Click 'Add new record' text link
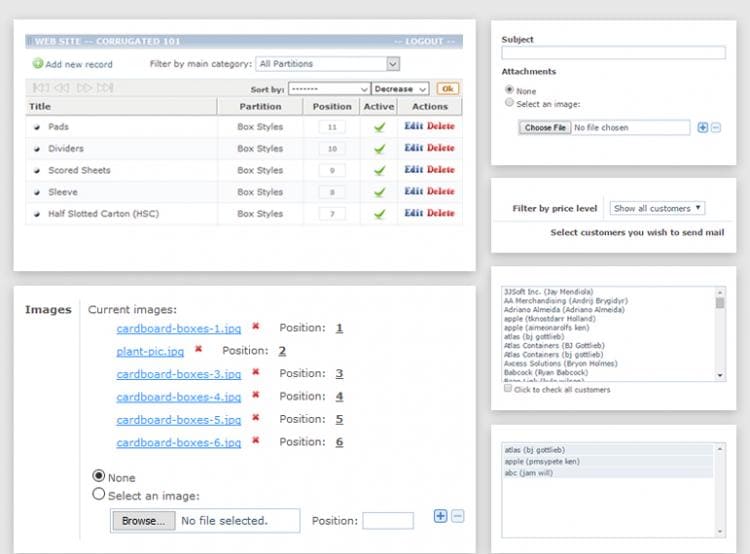Image resolution: width=750 pixels, height=554 pixels. 79,64
